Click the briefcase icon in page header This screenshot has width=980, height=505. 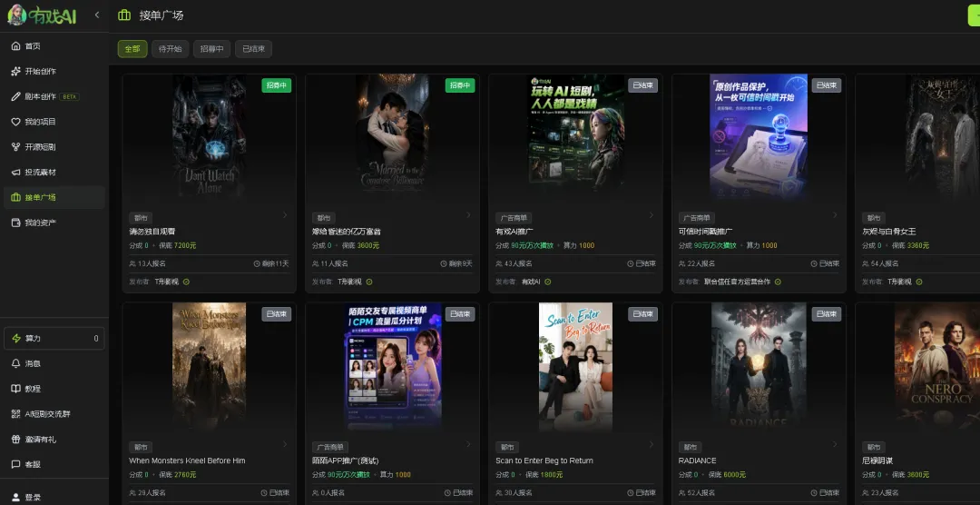[x=124, y=15]
